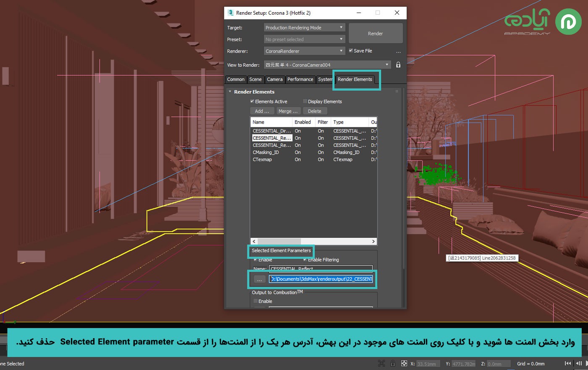588x370 pixels.
Task: Click Go to Start playback button
Action: [x=568, y=363]
